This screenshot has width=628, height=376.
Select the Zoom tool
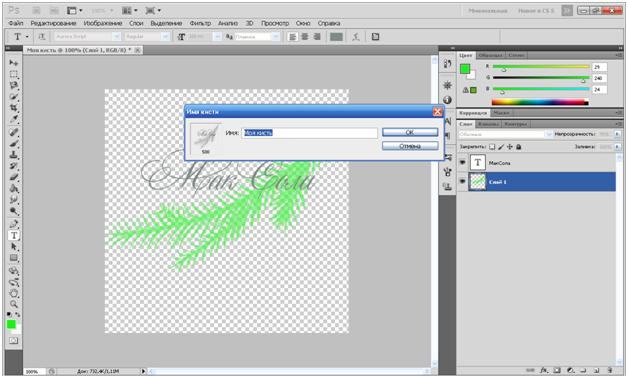(14, 304)
